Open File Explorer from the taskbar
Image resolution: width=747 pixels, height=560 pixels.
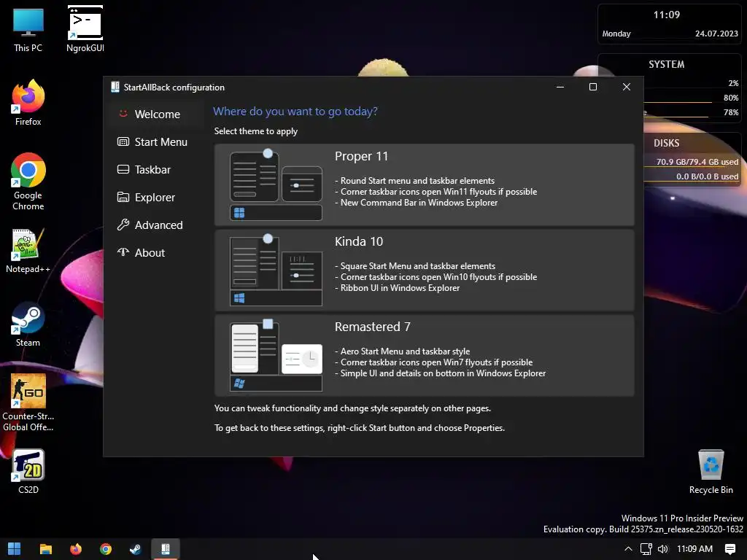(x=46, y=549)
